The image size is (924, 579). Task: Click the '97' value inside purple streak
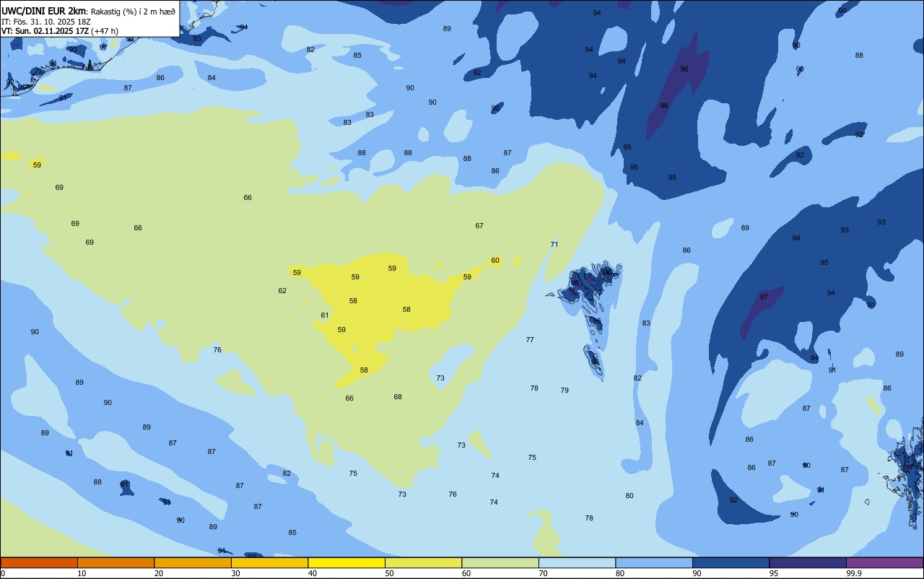coord(764,297)
